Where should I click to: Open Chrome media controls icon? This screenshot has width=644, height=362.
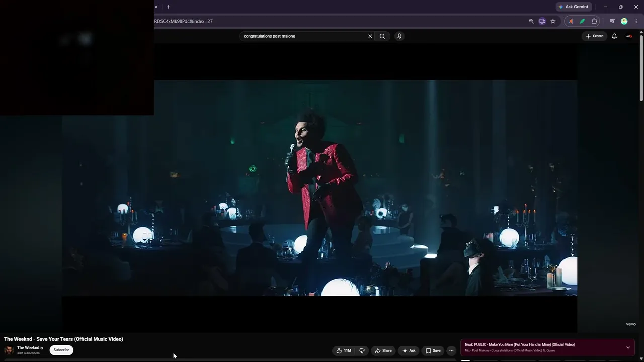[x=612, y=21]
